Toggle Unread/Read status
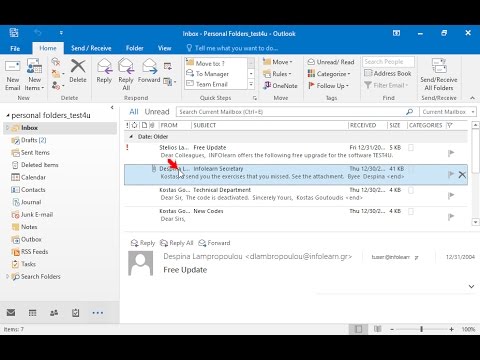The width and height of the screenshot is (480, 360). [331, 62]
